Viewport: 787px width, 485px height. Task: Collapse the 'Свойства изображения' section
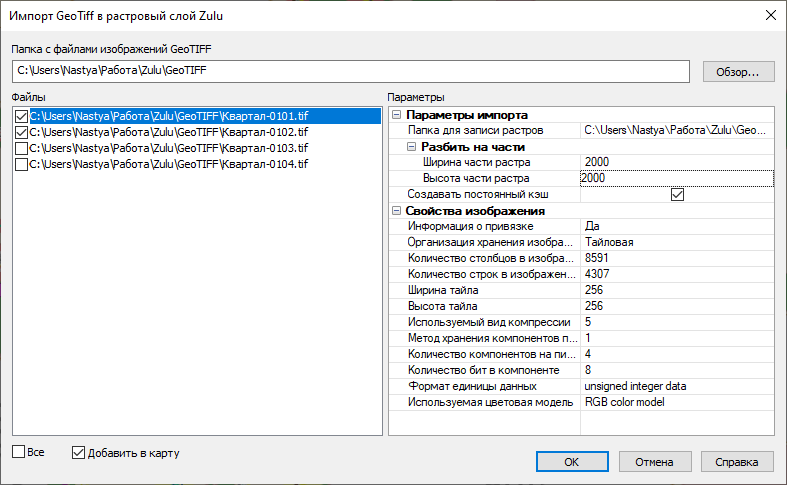[397, 211]
